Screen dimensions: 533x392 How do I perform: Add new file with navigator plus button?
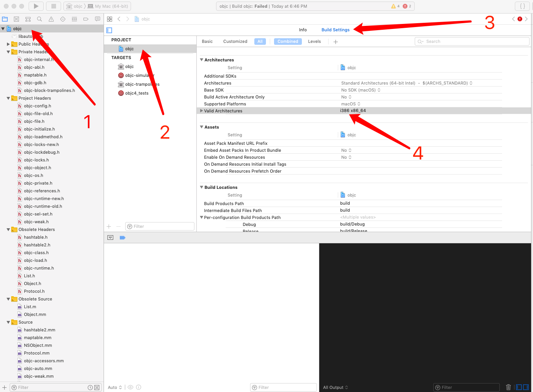(4, 387)
